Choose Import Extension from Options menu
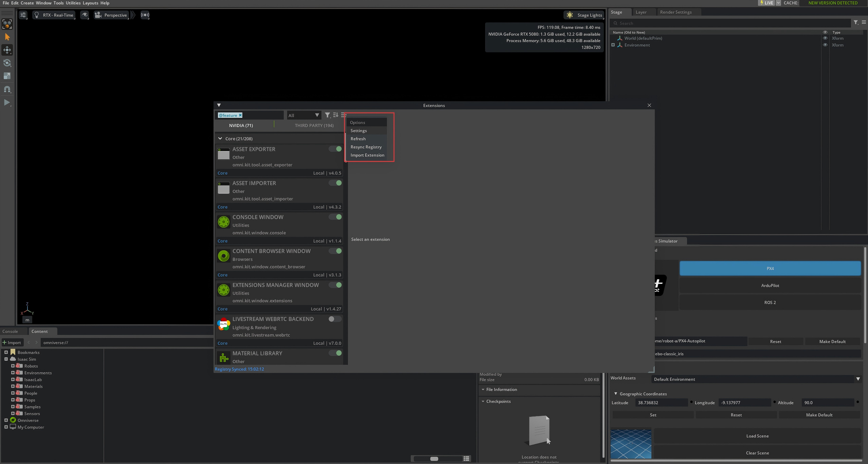Image resolution: width=868 pixels, height=464 pixels. click(x=367, y=155)
